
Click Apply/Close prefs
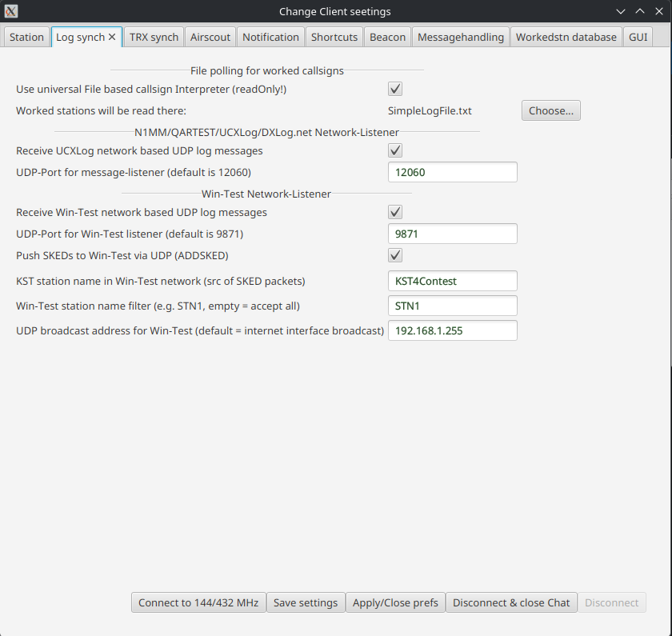(x=395, y=602)
